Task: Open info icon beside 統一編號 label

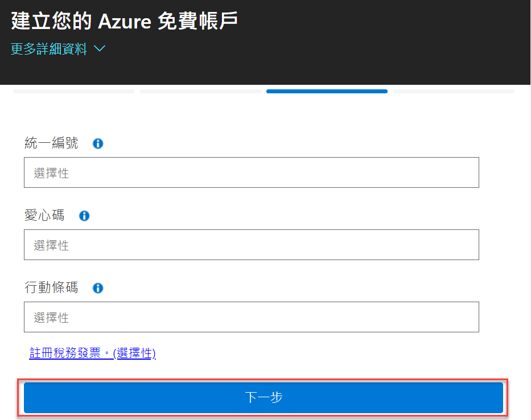Action: 98,143
